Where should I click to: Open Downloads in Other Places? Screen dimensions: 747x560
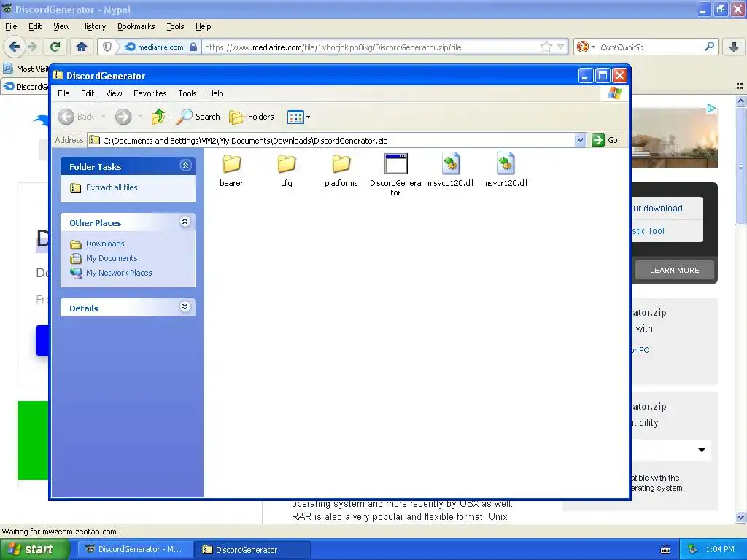[105, 244]
